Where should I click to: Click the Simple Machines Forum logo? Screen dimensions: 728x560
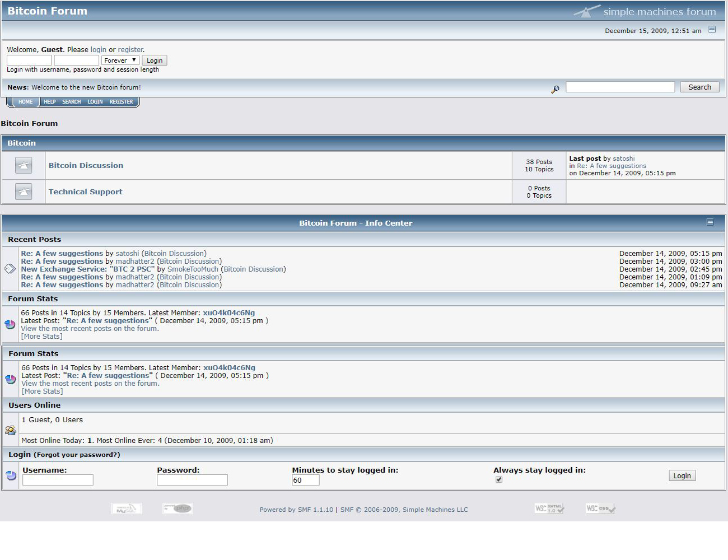(645, 11)
